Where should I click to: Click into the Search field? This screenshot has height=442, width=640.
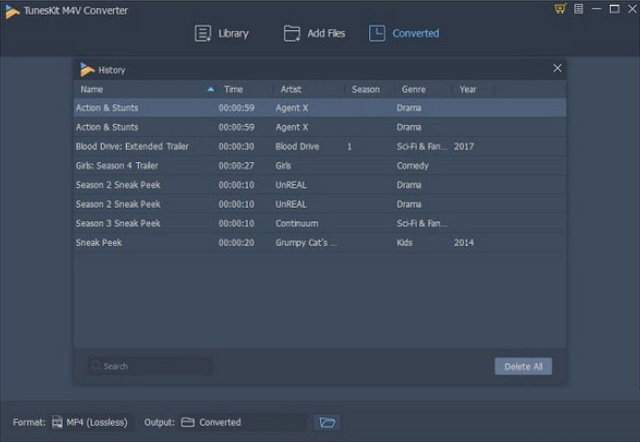pyautogui.click(x=150, y=366)
